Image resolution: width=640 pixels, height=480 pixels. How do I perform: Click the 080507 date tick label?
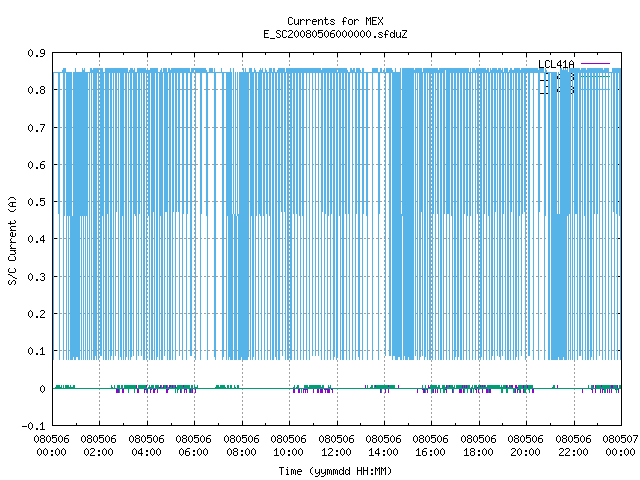click(x=620, y=439)
